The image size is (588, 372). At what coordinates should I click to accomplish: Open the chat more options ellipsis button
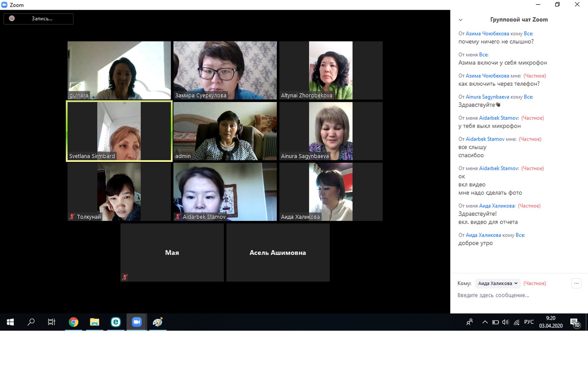click(x=576, y=283)
